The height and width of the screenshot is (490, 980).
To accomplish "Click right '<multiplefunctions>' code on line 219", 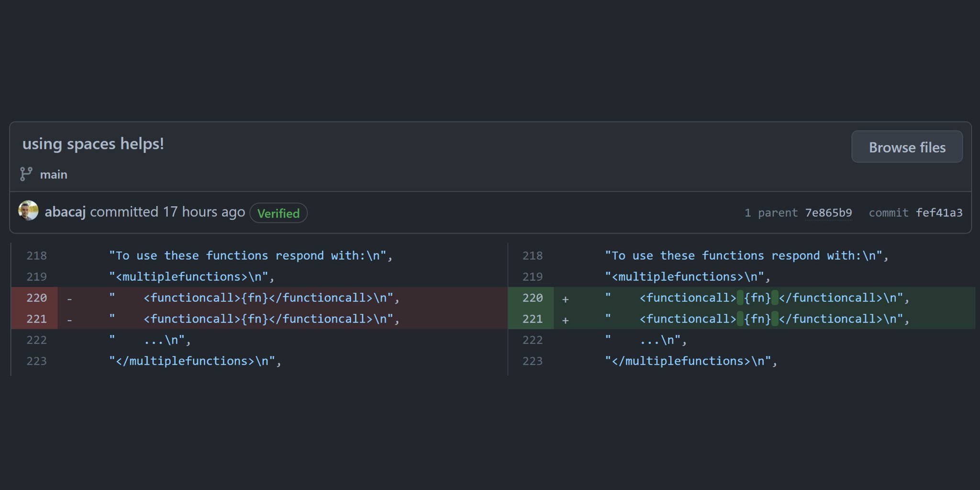I will click(688, 277).
